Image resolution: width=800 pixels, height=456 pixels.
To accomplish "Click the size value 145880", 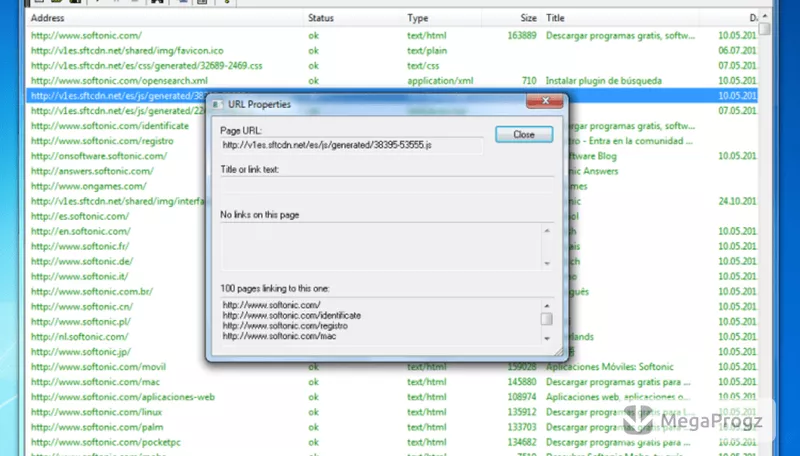I will [x=522, y=382].
